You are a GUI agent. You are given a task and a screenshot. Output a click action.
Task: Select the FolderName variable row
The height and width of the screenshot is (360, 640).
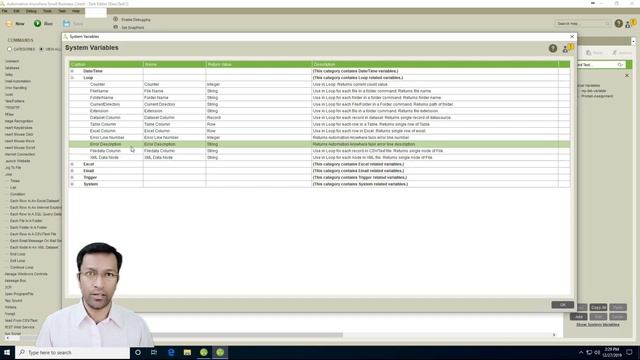[x=319, y=98]
